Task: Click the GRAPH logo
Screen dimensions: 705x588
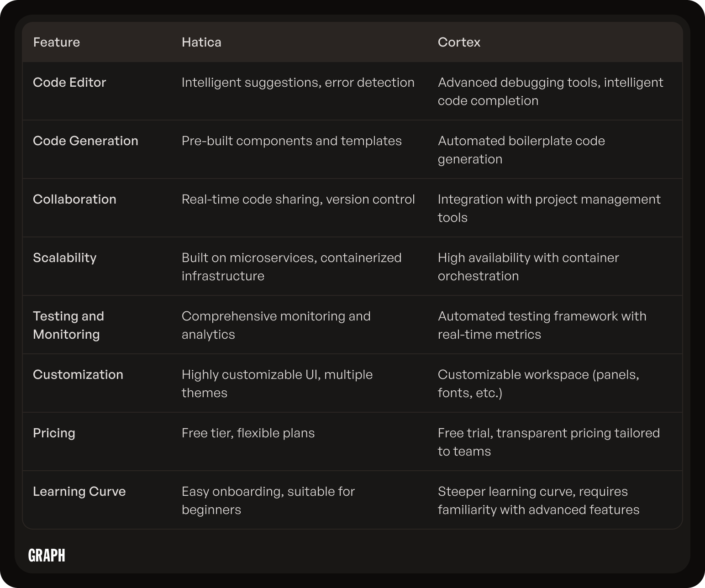Action: [47, 555]
